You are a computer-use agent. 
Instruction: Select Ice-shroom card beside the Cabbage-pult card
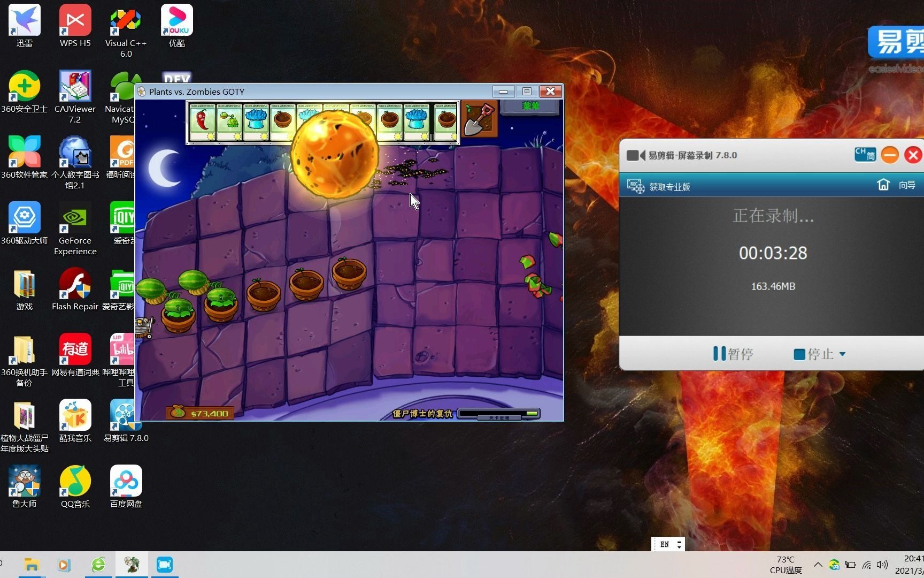(256, 123)
